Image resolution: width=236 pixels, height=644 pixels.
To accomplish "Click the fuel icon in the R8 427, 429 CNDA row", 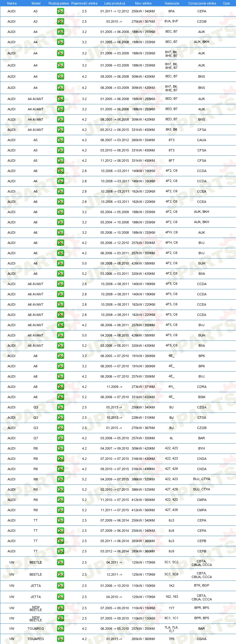I will 60,469.
